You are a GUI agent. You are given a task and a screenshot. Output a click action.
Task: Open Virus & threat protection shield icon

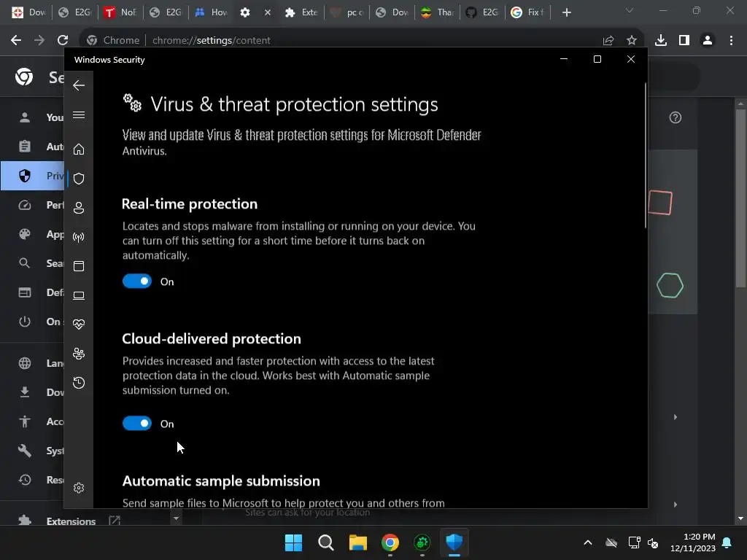[79, 179]
